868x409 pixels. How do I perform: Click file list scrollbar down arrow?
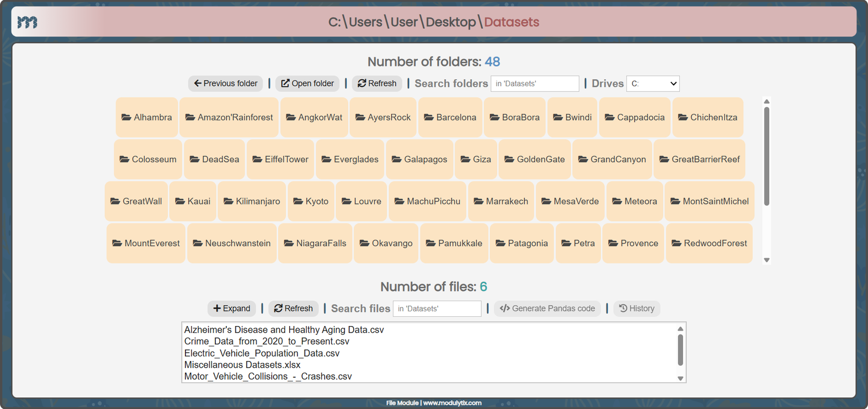coord(680,379)
